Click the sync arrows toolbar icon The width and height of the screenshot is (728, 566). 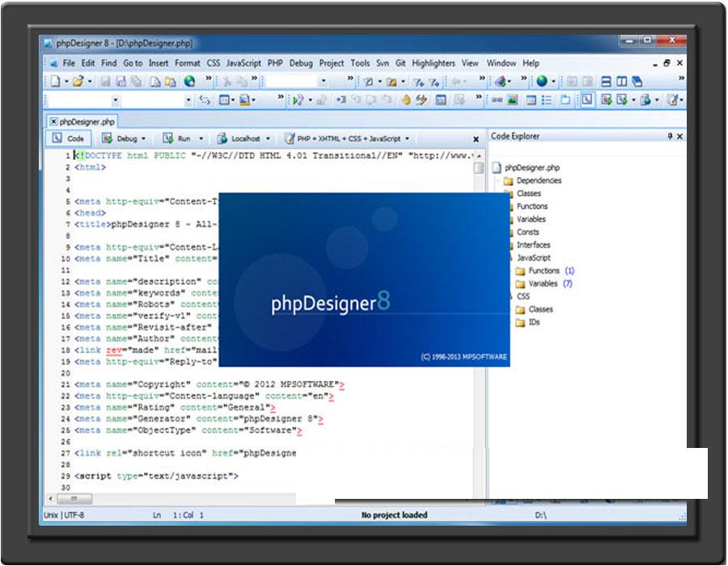(x=205, y=99)
